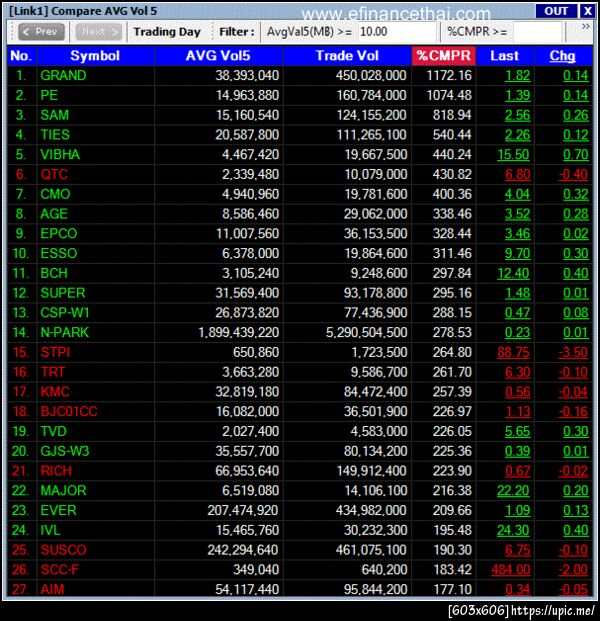Screen dimensions: 600x621
Task: Click the Prev navigation button
Action: tap(41, 32)
